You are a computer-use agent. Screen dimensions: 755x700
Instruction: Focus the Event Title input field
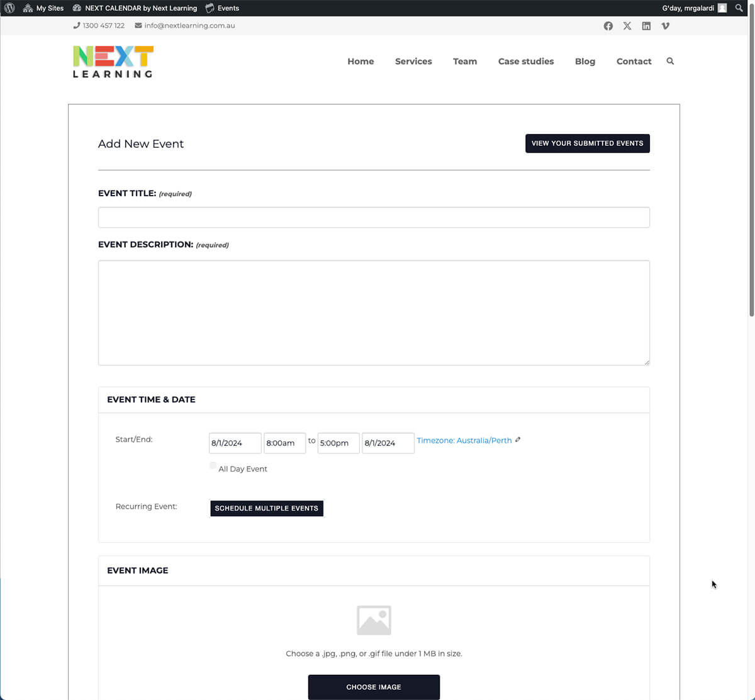coord(374,218)
